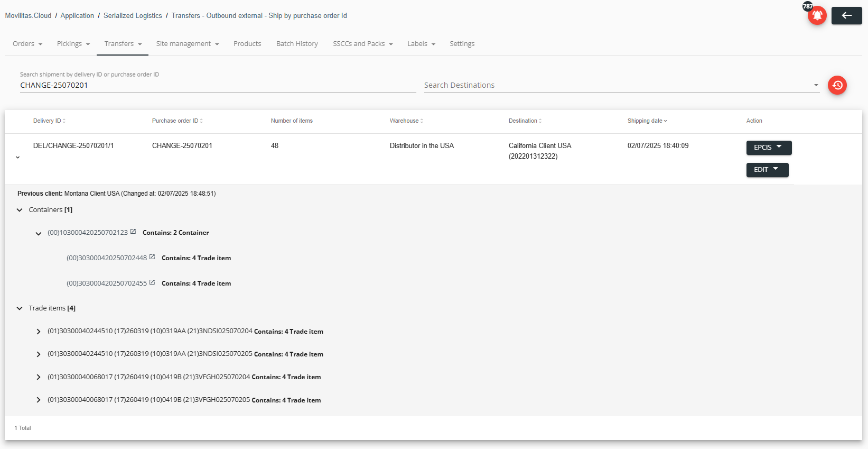Click the Serialized Logistics breadcrumb link
Viewport: 868px width, 449px height.
click(133, 16)
